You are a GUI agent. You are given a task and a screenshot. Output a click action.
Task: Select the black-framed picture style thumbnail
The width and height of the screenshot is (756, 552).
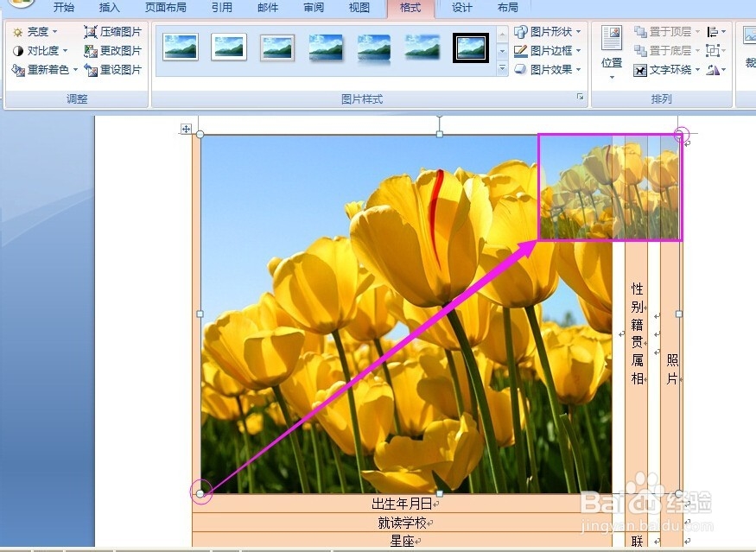470,48
